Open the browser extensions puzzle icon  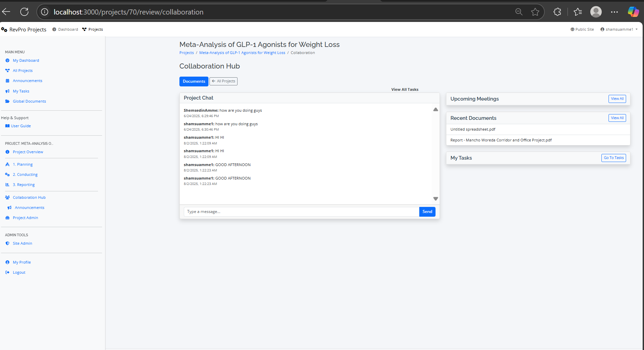click(557, 12)
